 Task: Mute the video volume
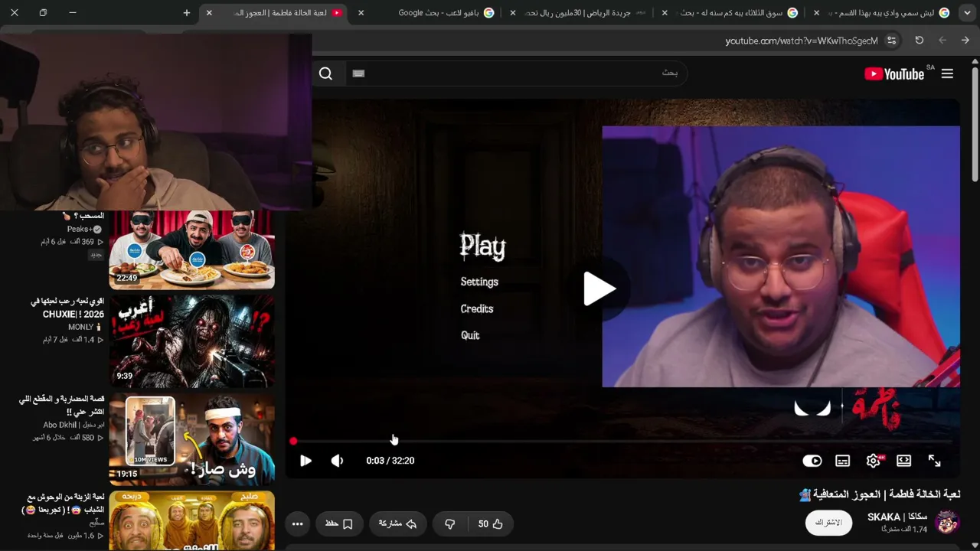(x=337, y=461)
